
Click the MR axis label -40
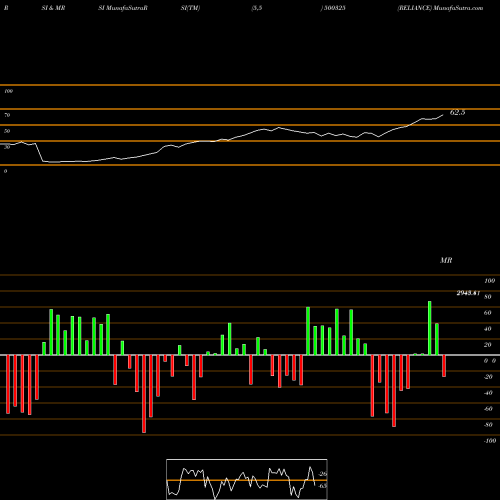click(x=488, y=393)
